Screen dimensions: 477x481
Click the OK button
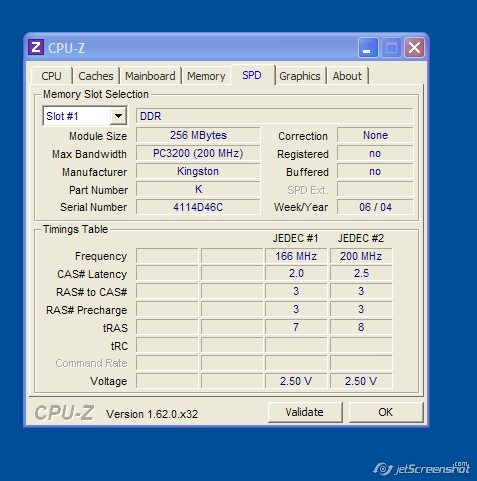[386, 412]
